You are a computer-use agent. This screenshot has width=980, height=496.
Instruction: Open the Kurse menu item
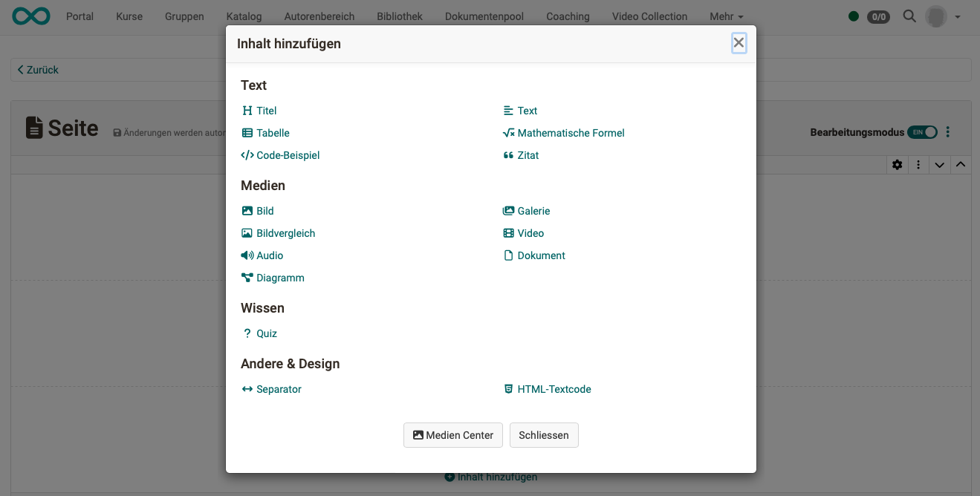pos(129,16)
